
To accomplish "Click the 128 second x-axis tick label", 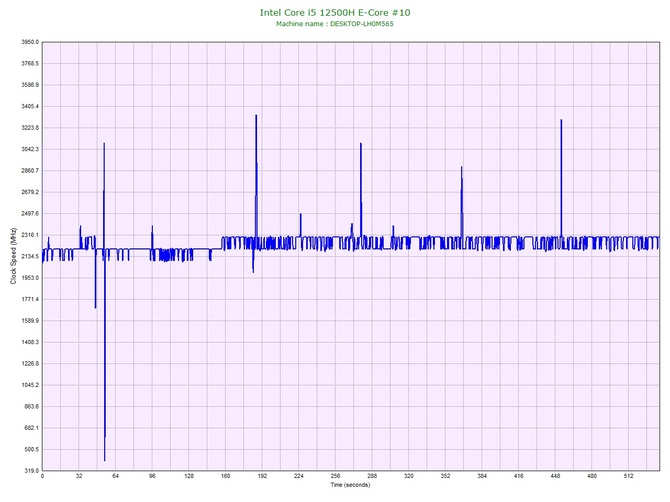I will 189,476.
